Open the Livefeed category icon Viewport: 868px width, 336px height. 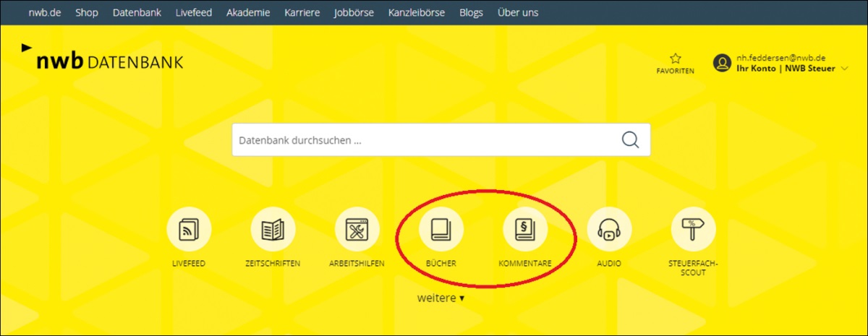(189, 231)
